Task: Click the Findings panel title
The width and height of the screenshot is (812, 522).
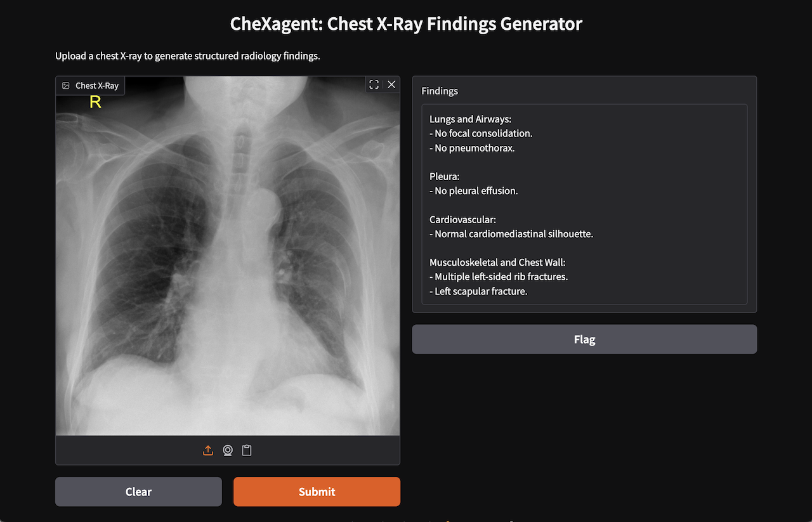Action: click(x=440, y=91)
